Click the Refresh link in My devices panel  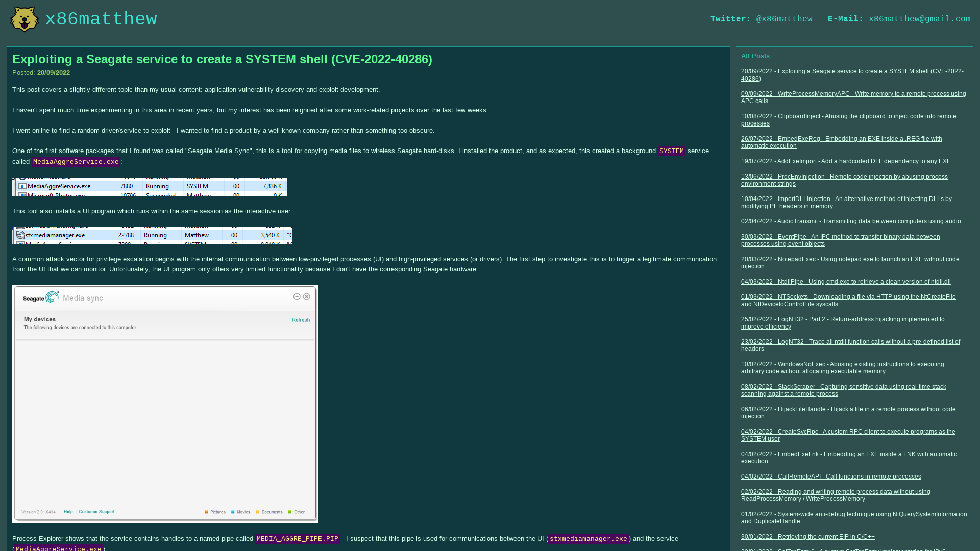(301, 320)
